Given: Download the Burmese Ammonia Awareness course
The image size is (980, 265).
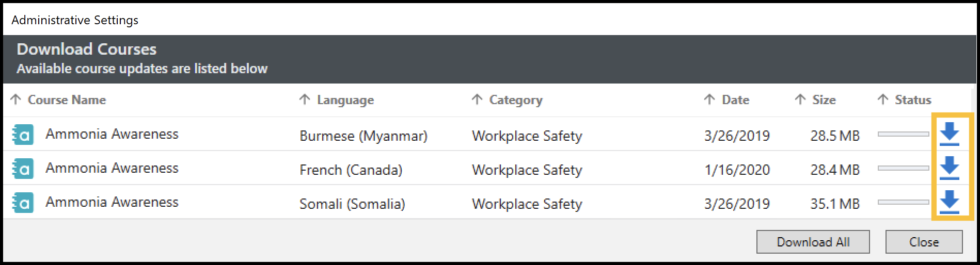Looking at the screenshot, I should 949,134.
